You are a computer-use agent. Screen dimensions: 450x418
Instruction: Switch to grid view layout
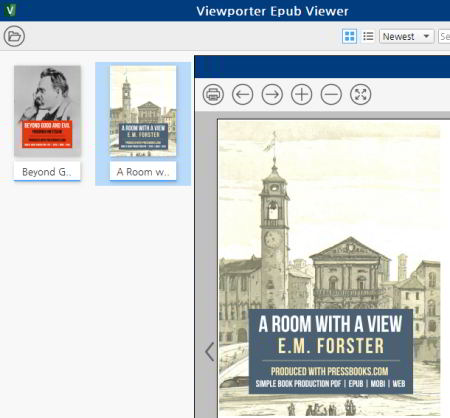point(349,36)
